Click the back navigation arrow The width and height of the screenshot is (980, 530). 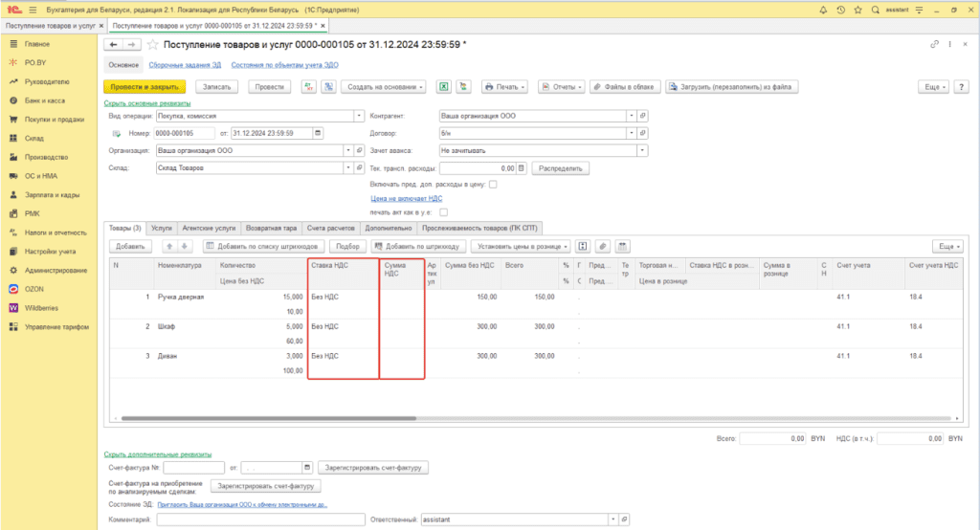[x=114, y=45]
